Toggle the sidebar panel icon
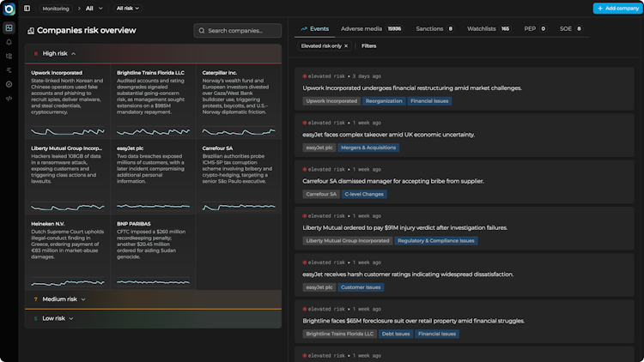 tap(27, 9)
